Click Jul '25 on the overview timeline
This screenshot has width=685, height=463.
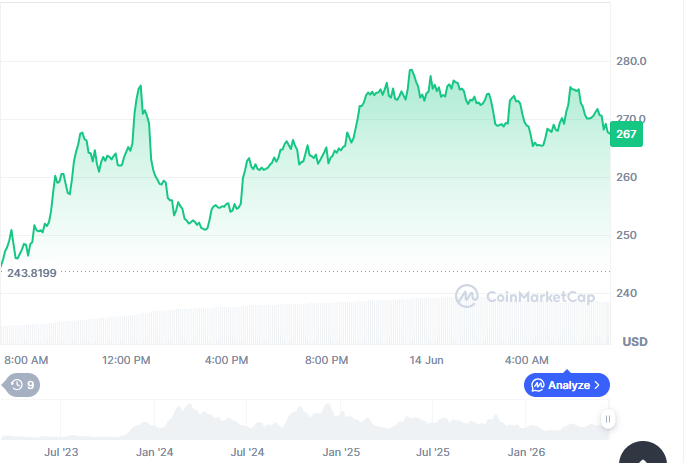[x=432, y=452]
